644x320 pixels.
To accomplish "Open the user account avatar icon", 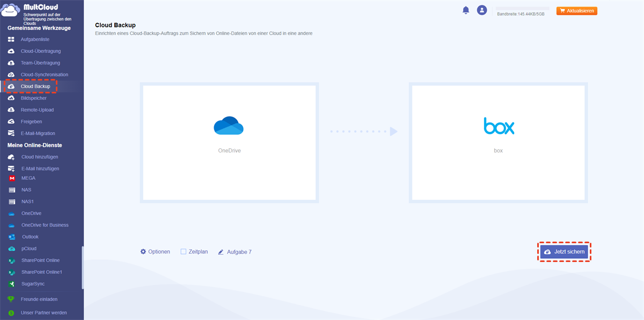I will pyautogui.click(x=482, y=10).
